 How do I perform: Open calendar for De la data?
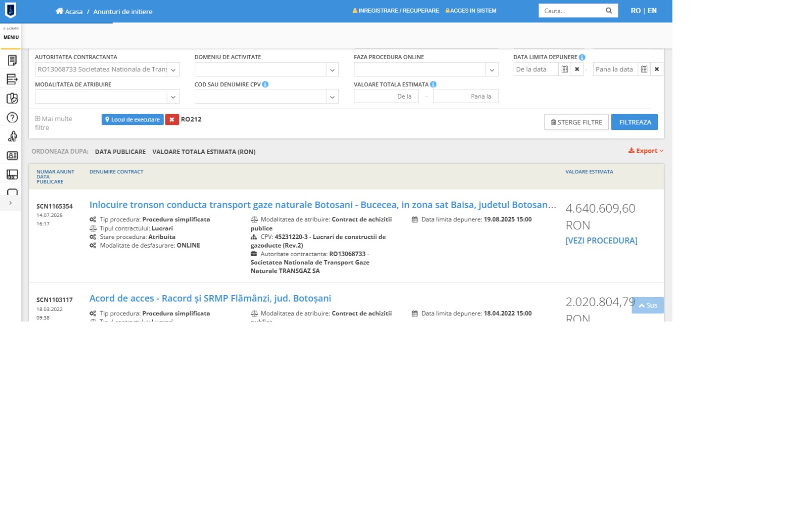pos(565,69)
